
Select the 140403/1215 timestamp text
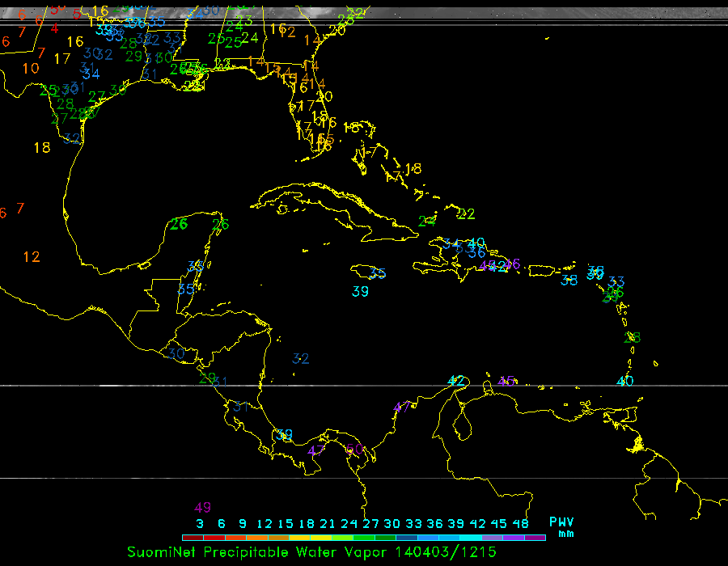click(446, 552)
